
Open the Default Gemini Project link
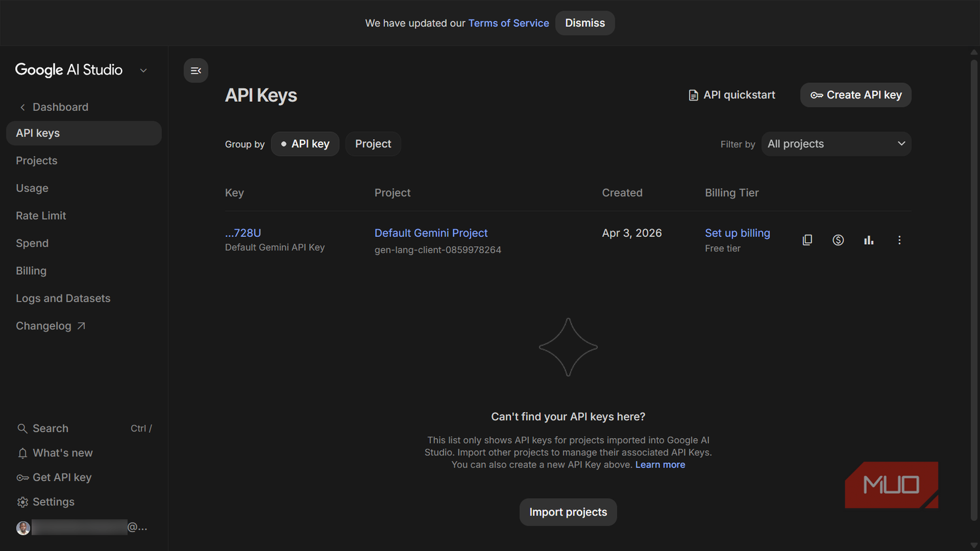(431, 233)
